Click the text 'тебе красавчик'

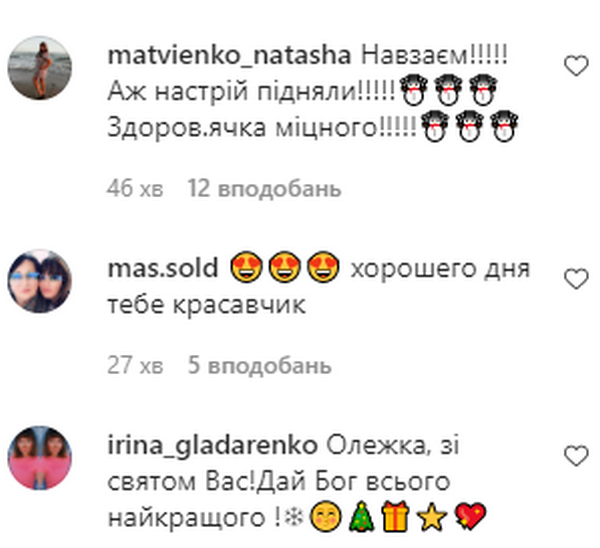(207, 305)
